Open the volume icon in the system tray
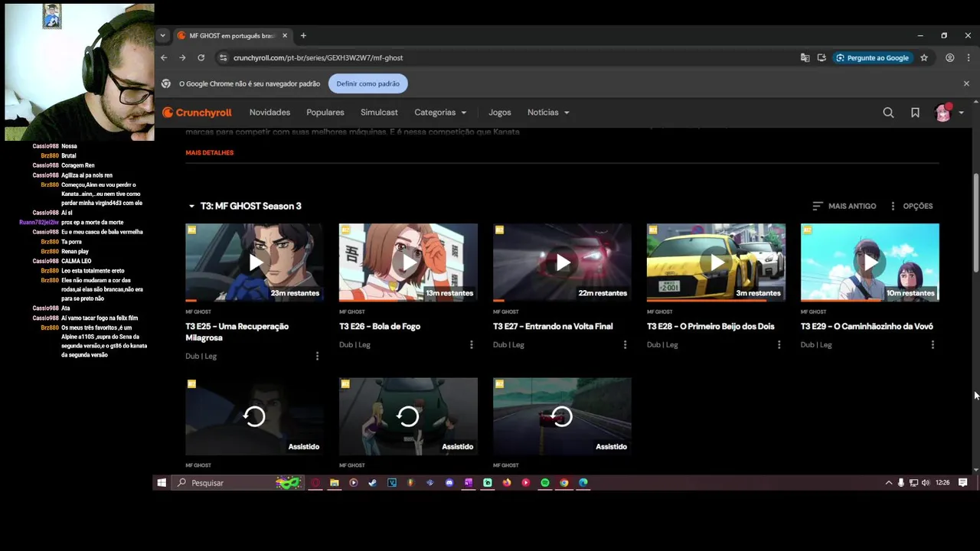 click(x=926, y=483)
